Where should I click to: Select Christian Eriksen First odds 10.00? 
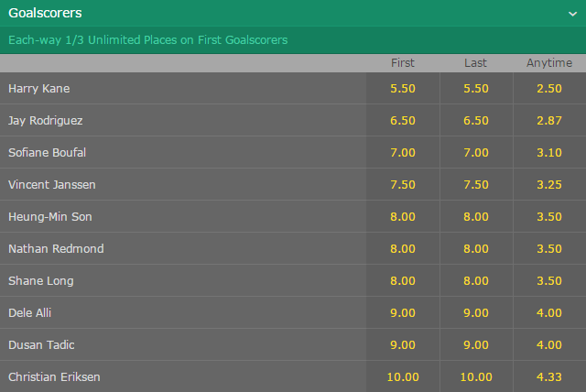point(403,376)
